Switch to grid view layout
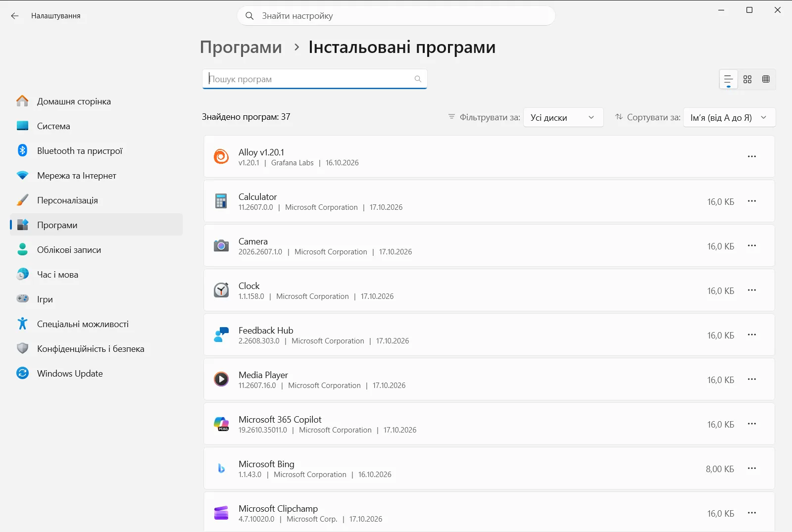The image size is (792, 532). click(747, 79)
